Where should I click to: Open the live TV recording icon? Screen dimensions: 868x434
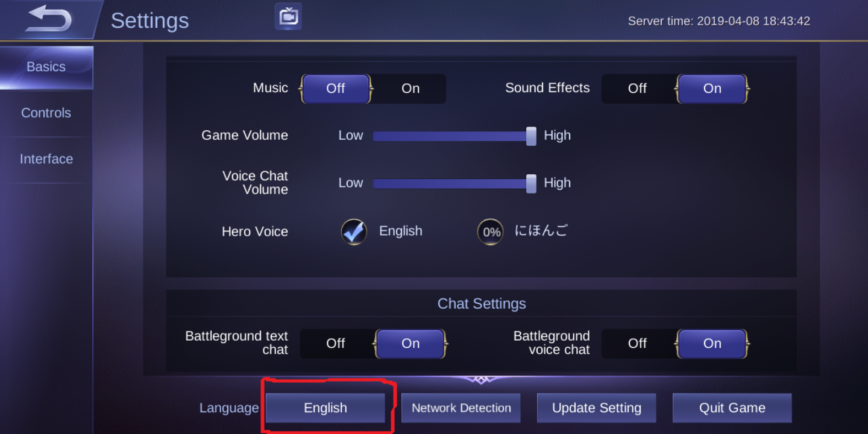pyautogui.click(x=288, y=16)
